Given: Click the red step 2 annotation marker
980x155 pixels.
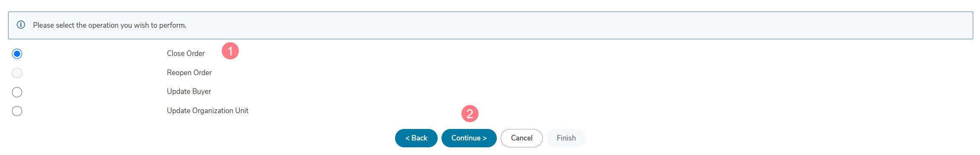Looking at the screenshot, I should [470, 114].
